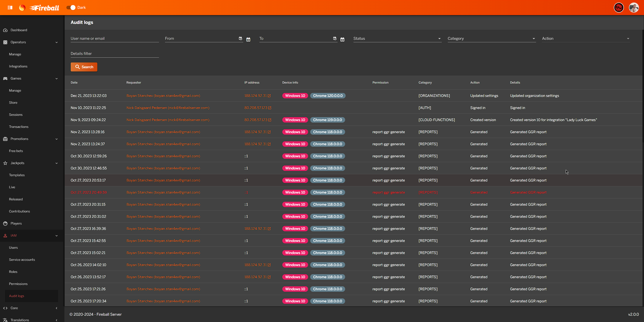Open the Category filter dropdown
Viewport: 644px width, 322px height.
[534, 39]
